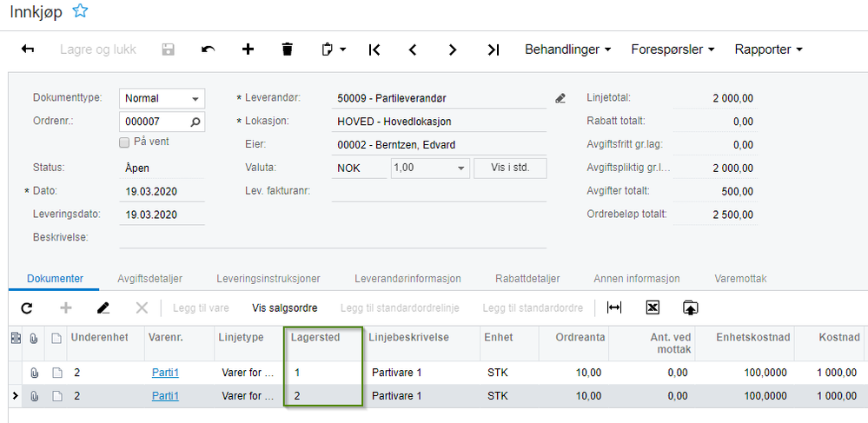The width and height of the screenshot is (868, 423).
Task: Open the grid column configurator icon
Action: click(x=16, y=338)
